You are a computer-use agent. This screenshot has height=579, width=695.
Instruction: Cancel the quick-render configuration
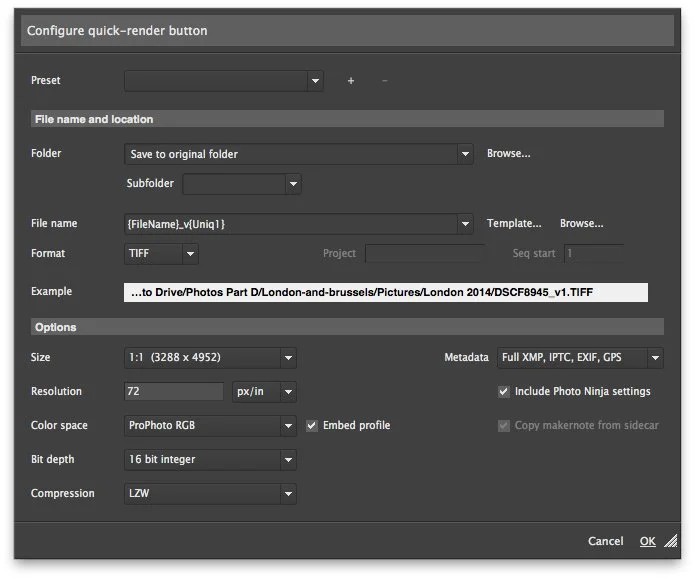(x=605, y=541)
